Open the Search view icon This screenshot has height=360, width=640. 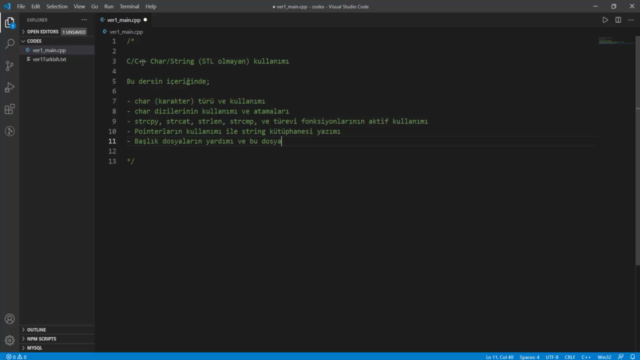click(9, 44)
